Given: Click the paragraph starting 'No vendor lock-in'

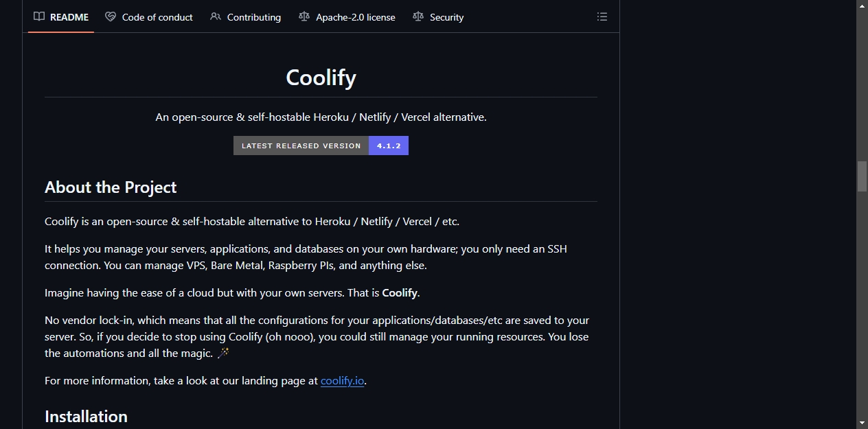Looking at the screenshot, I should [x=317, y=336].
